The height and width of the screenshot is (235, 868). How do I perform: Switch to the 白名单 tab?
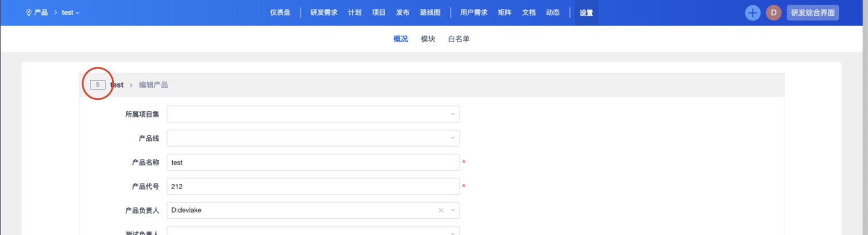(x=459, y=39)
